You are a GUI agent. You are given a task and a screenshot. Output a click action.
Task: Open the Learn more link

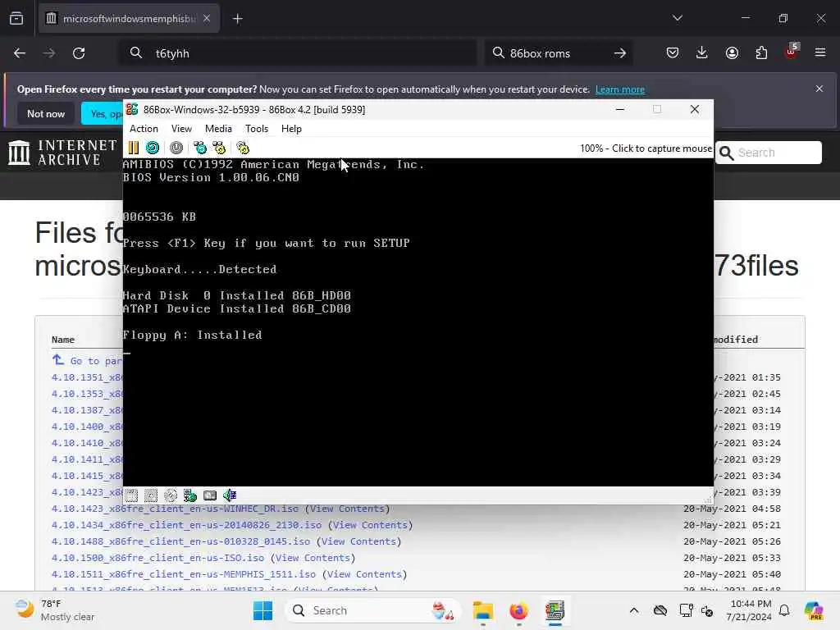click(x=620, y=89)
